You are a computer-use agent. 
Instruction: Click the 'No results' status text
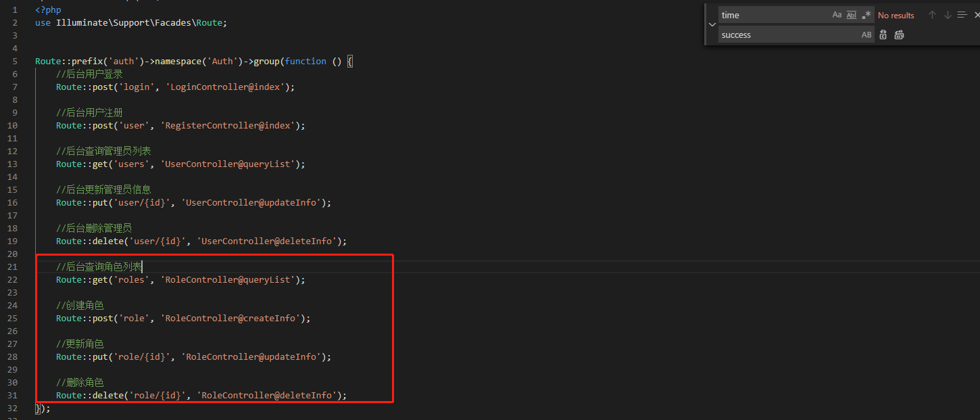(896, 16)
